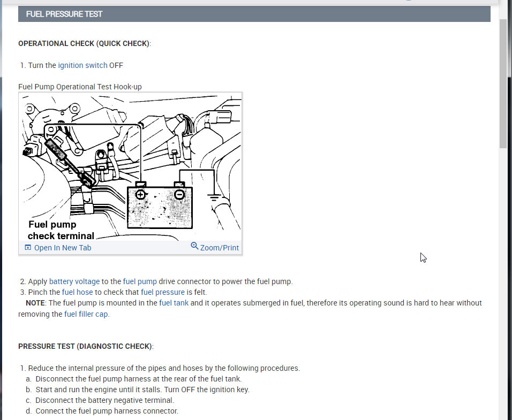Click the battery voltage link
This screenshot has width=512, height=420.
(74, 281)
